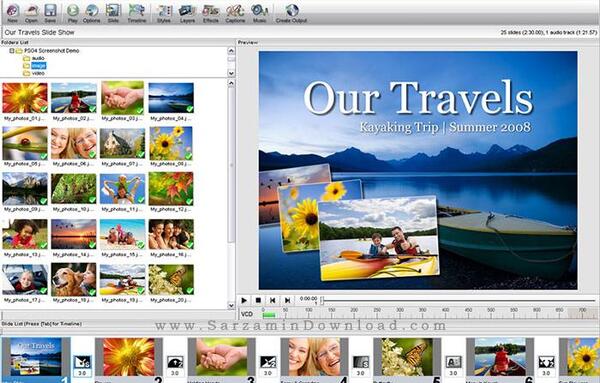The image size is (600, 383).
Task: Click the preview Stop button
Action: click(x=258, y=300)
